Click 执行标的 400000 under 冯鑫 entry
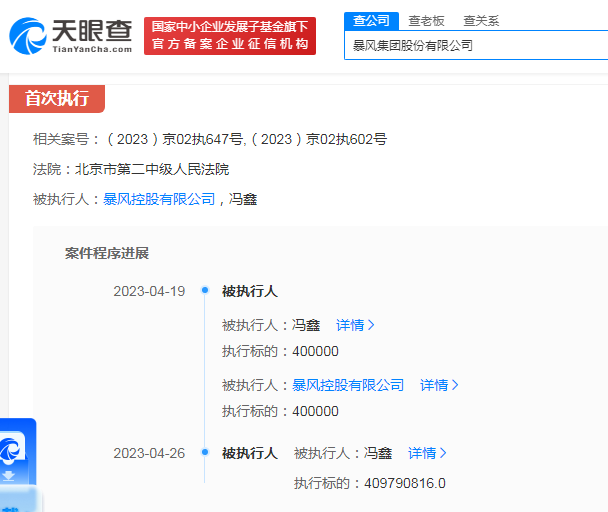Image resolution: width=608 pixels, height=512 pixels. pos(280,351)
